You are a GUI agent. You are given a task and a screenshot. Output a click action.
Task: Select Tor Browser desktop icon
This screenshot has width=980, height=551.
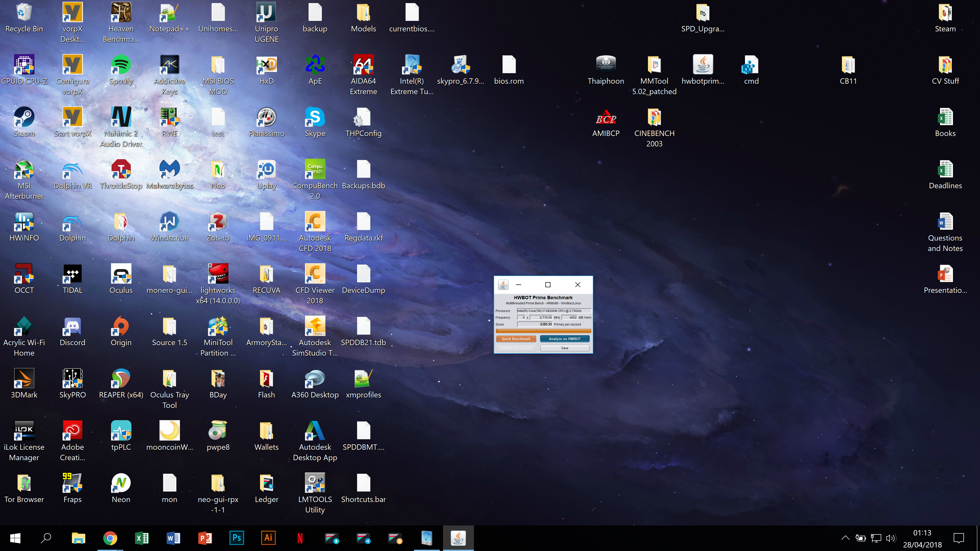click(x=24, y=489)
